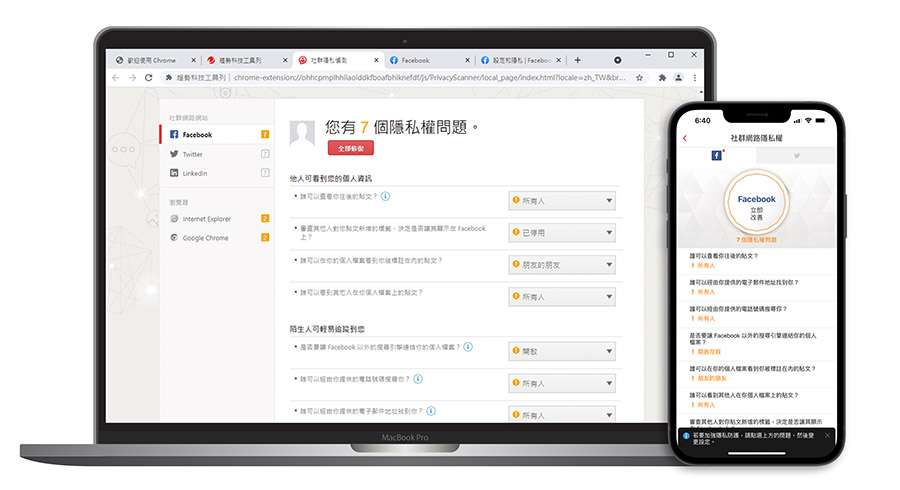Open the 已停用 dropdown for tag review
This screenshot has height=490, width=900.
tap(562, 233)
